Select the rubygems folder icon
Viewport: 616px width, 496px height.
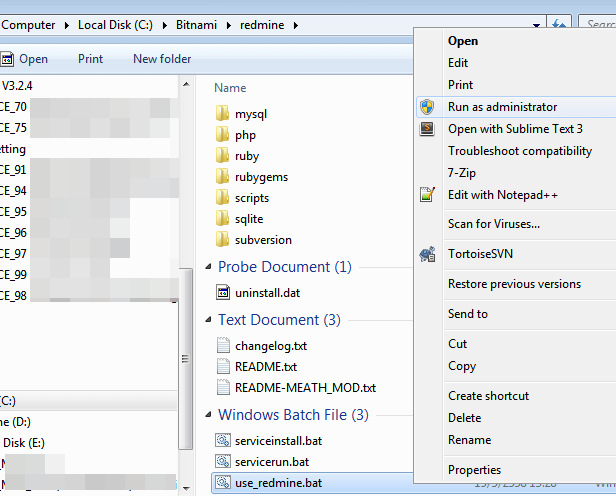(223, 177)
